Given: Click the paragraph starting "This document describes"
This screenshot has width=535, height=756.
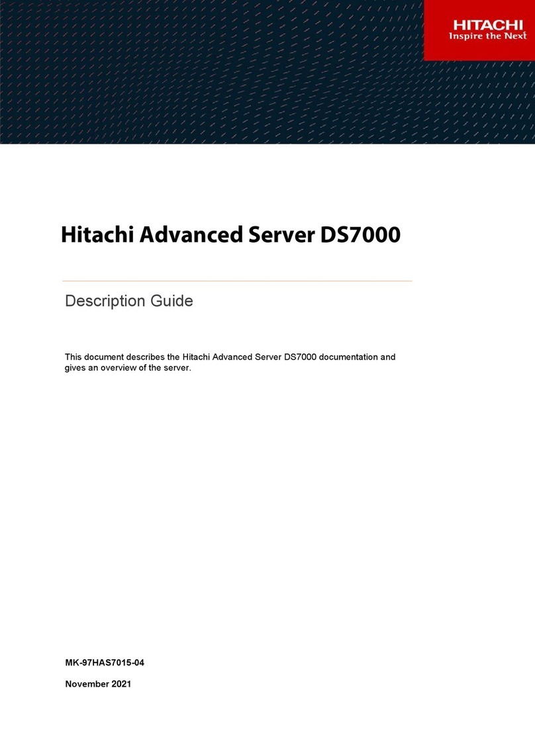Looking at the screenshot, I should pyautogui.click(x=230, y=362).
